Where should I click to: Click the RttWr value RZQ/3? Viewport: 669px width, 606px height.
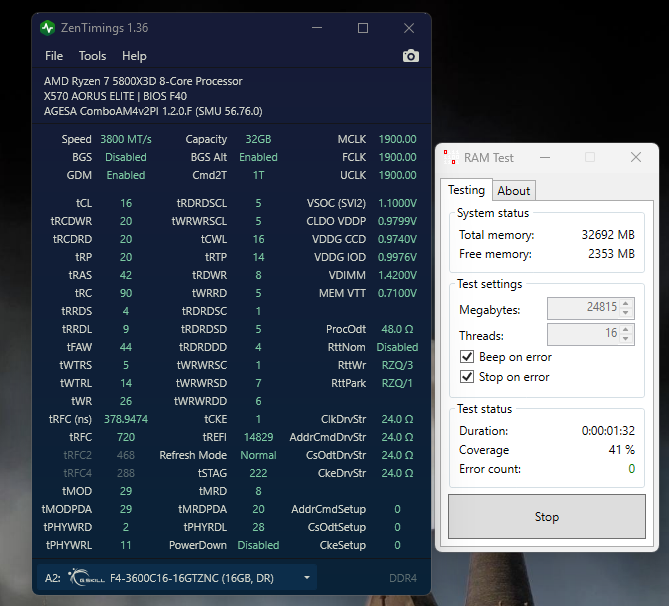coord(397,365)
